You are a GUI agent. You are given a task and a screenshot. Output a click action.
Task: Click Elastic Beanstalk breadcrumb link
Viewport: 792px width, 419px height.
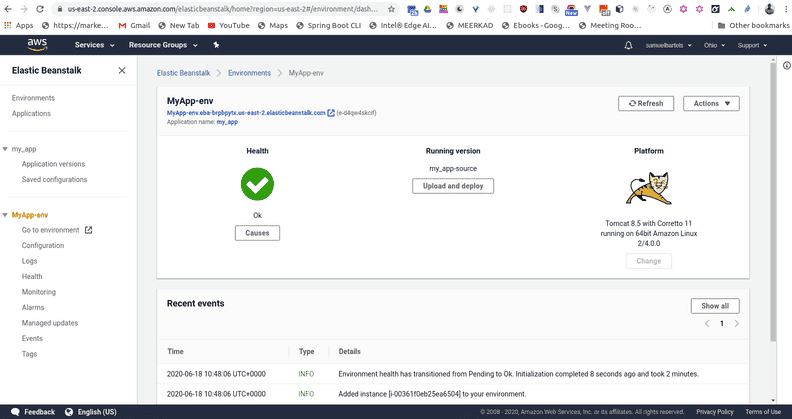click(183, 73)
